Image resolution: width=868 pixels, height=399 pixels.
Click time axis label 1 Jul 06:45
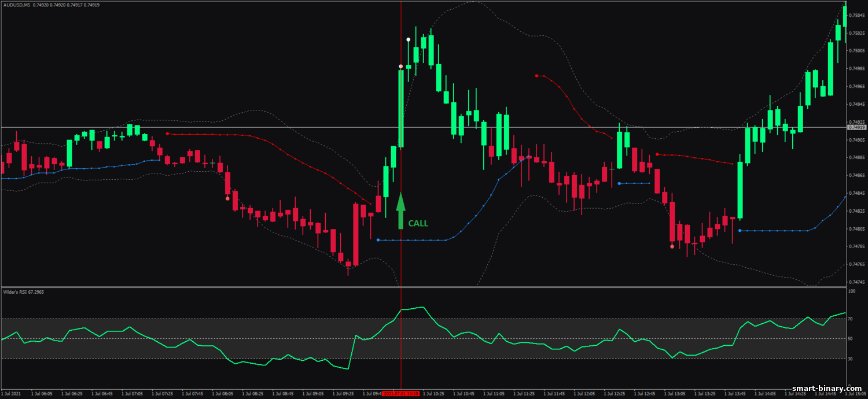pyautogui.click(x=102, y=394)
